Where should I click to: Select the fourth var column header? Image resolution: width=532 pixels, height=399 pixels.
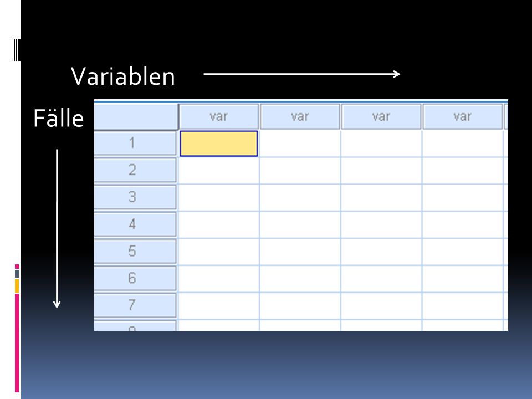[x=462, y=117]
